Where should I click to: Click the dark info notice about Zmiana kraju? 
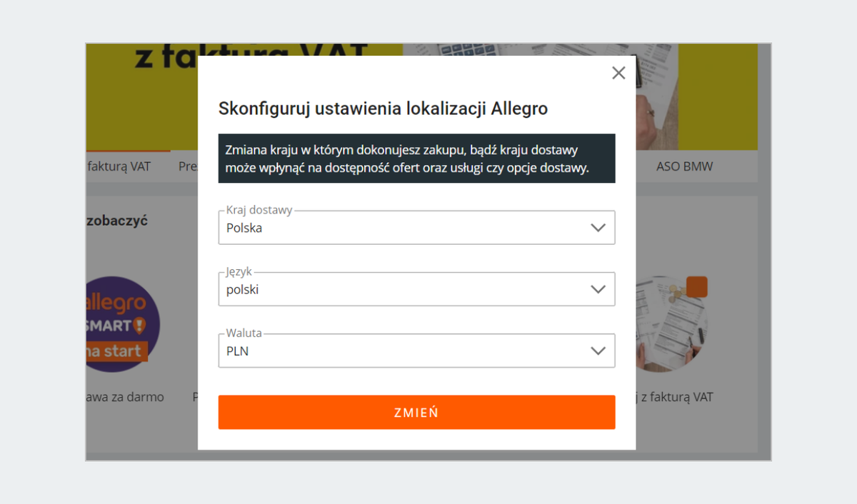click(x=416, y=158)
